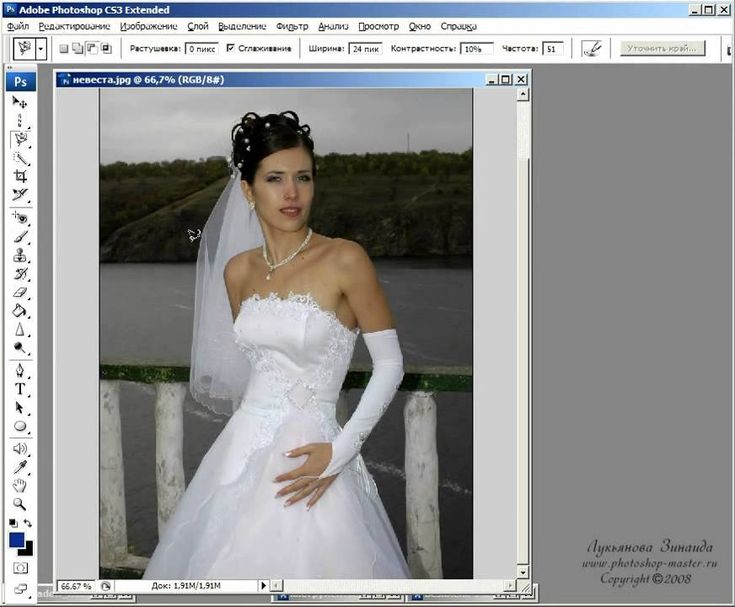This screenshot has width=735, height=607.
Task: Select the Crop tool
Action: [x=20, y=176]
